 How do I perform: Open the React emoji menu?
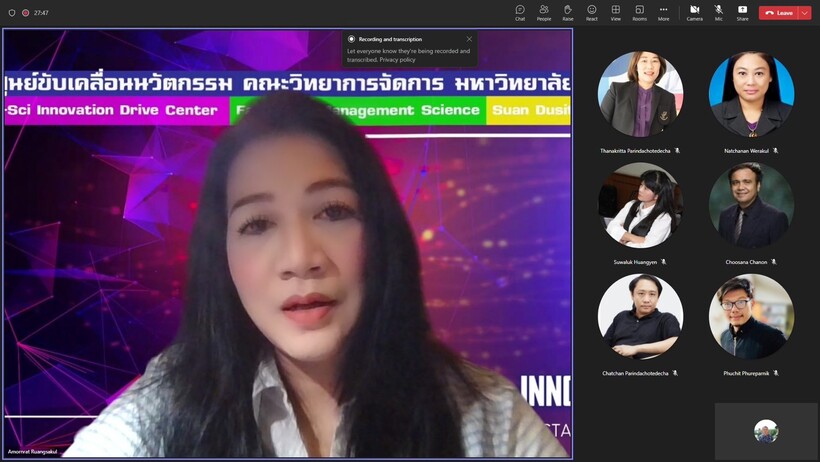click(x=591, y=13)
